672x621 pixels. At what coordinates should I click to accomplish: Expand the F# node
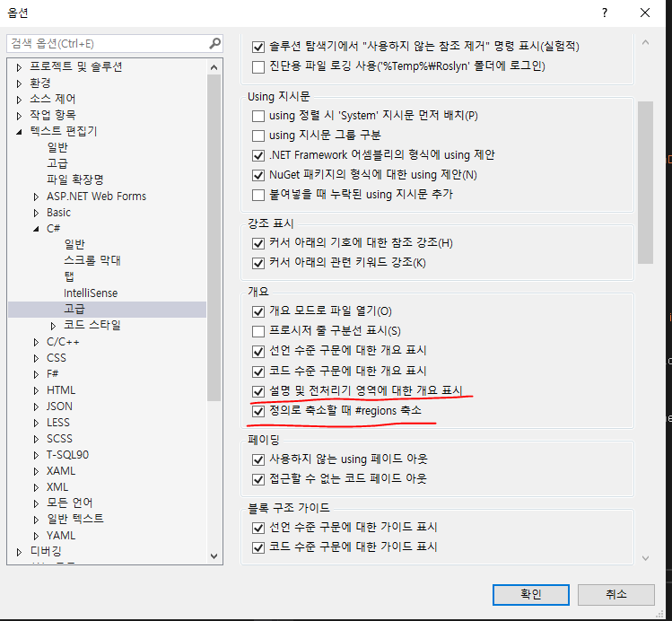[36, 374]
